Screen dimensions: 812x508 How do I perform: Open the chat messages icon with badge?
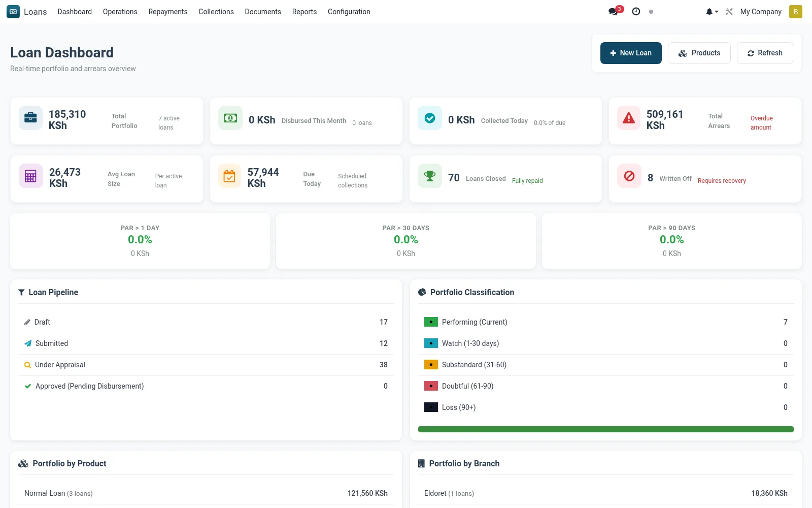pos(616,11)
